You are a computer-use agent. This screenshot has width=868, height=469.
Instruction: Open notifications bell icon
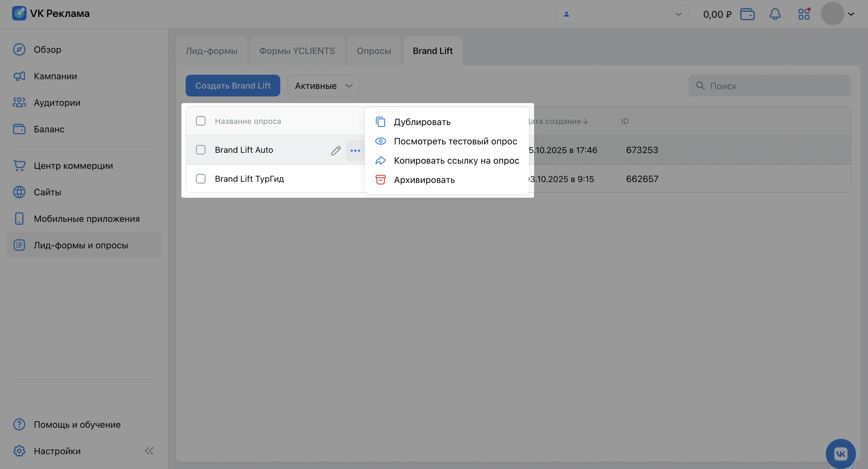775,14
